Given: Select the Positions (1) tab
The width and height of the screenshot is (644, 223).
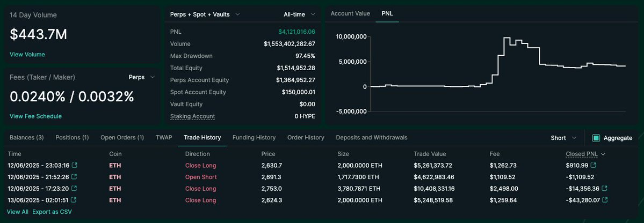Looking at the screenshot, I should pos(73,138).
